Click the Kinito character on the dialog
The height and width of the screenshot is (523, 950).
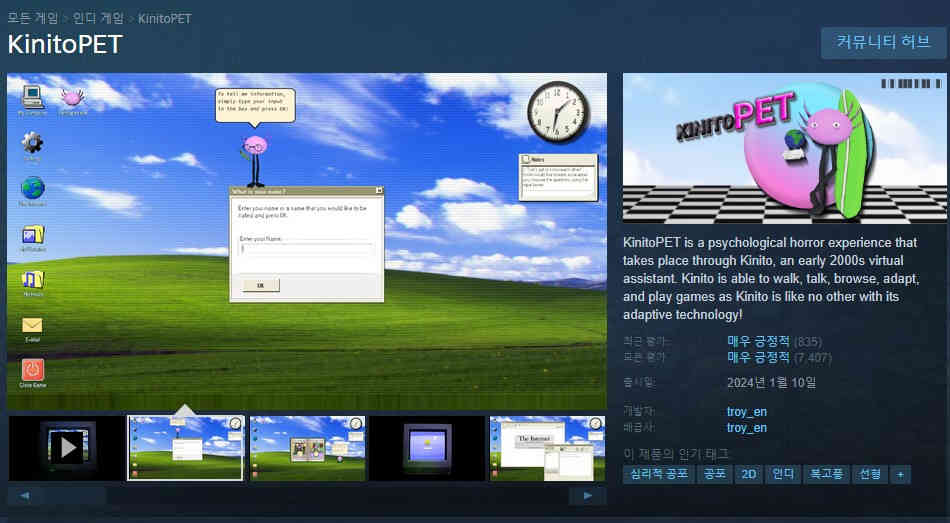coord(254,161)
